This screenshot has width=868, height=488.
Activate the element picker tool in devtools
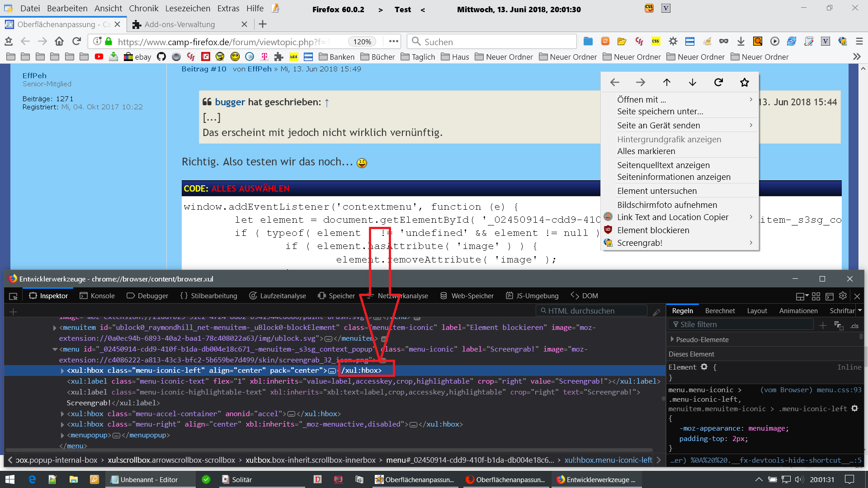13,296
